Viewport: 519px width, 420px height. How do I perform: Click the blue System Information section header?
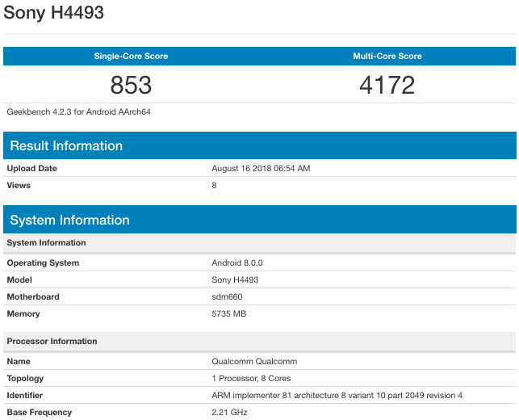pyautogui.click(x=260, y=220)
